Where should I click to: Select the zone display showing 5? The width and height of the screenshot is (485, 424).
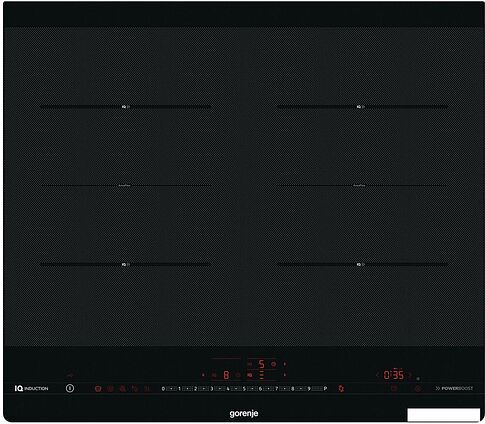point(262,364)
